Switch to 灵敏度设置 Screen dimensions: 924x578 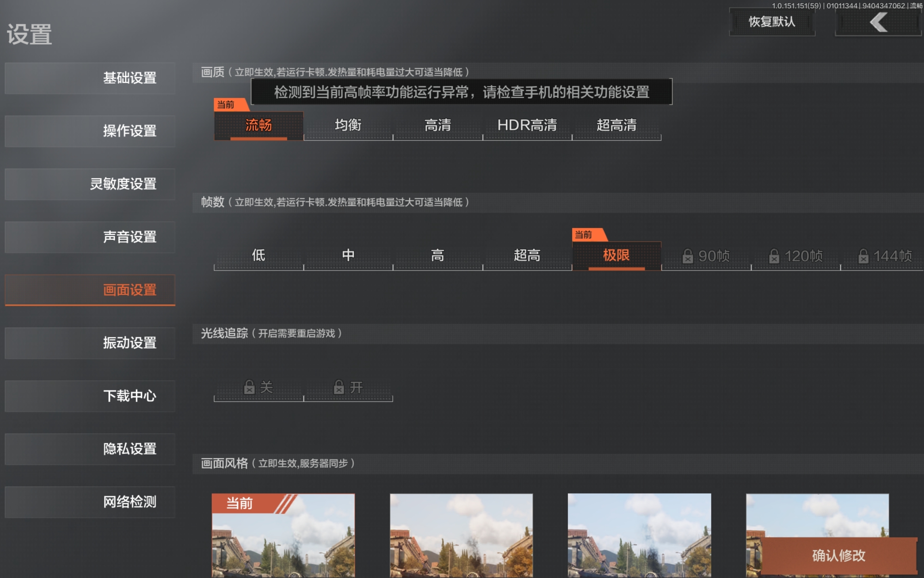(90, 184)
